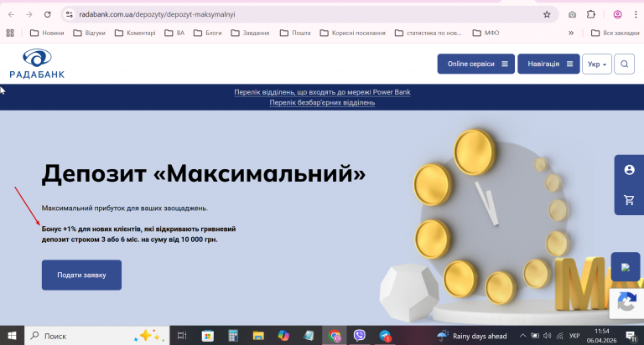Open Calculator from taskbar
The width and height of the screenshot is (644, 345).
click(x=233, y=336)
